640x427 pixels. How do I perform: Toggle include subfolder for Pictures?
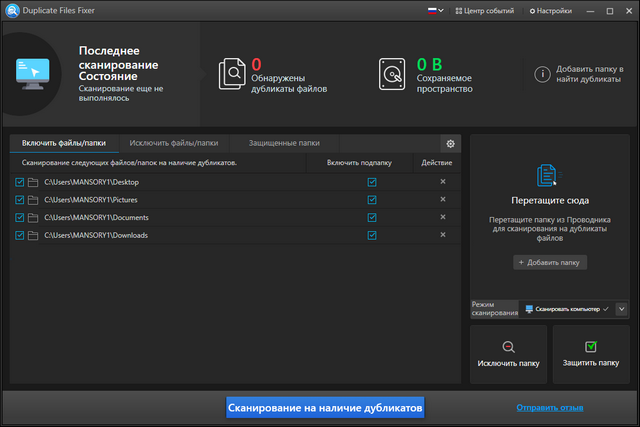[x=372, y=200]
